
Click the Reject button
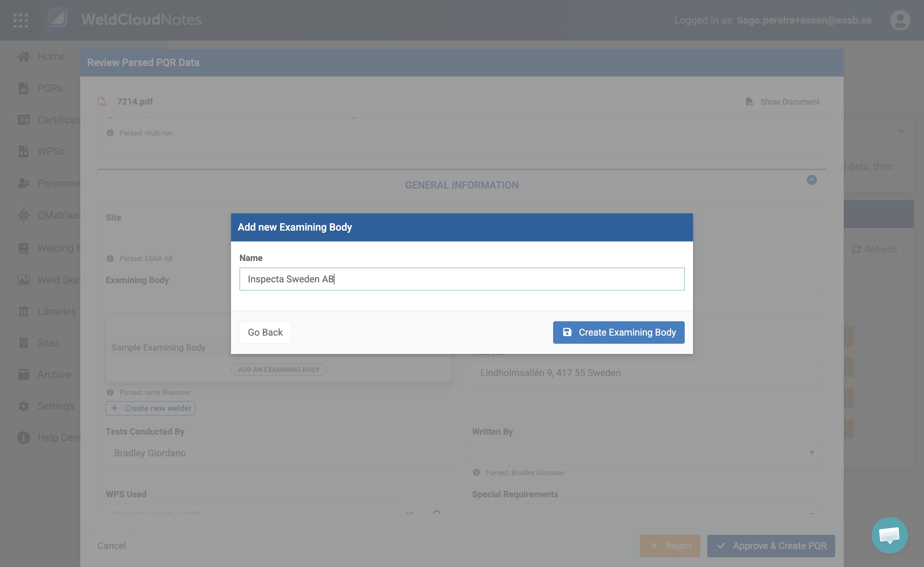670,546
